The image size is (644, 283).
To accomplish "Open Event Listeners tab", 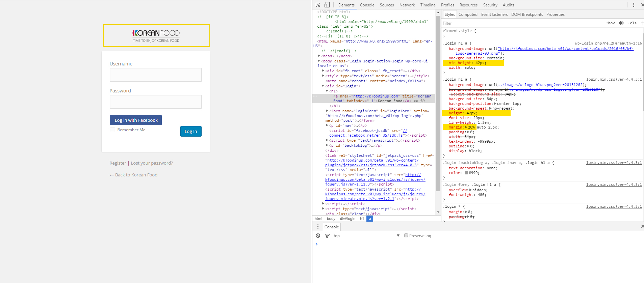I will click(494, 15).
